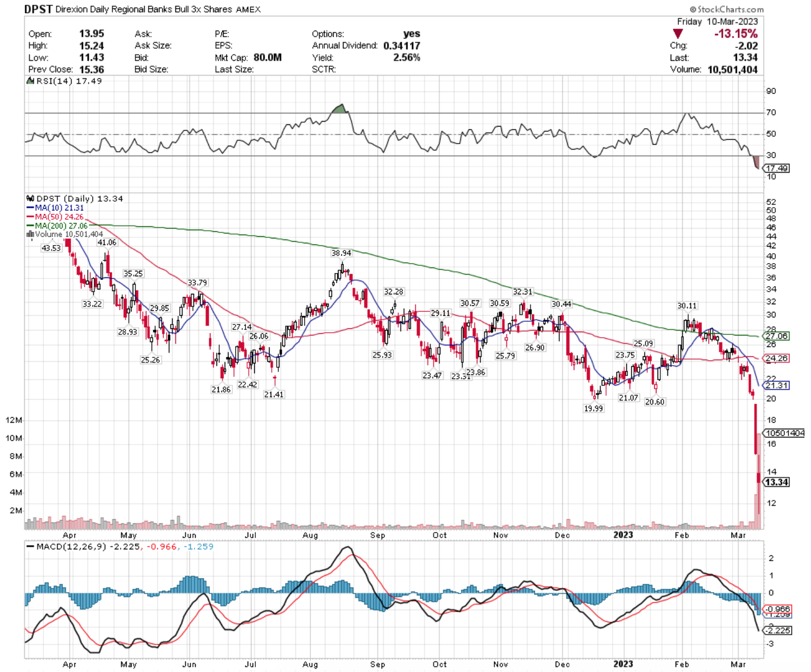This screenshot has height=672, width=811.
Task: Click the 10501404 volume tag on the axis
Action: tap(785, 433)
